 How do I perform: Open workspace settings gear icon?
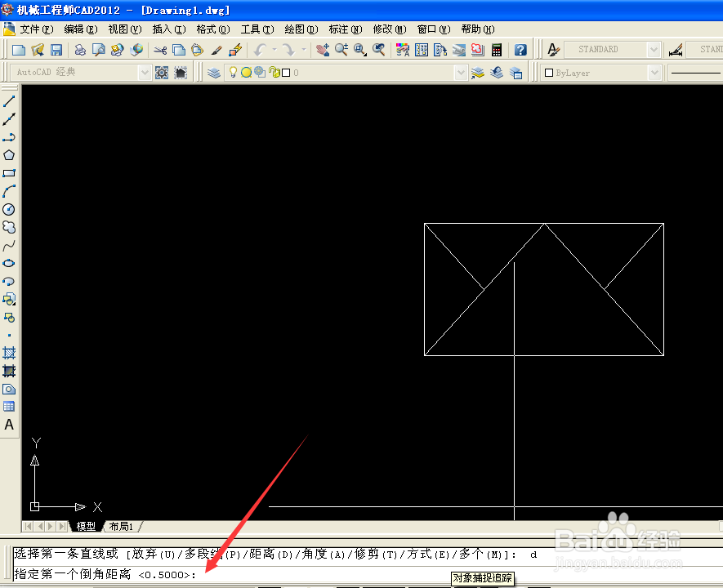click(x=162, y=73)
